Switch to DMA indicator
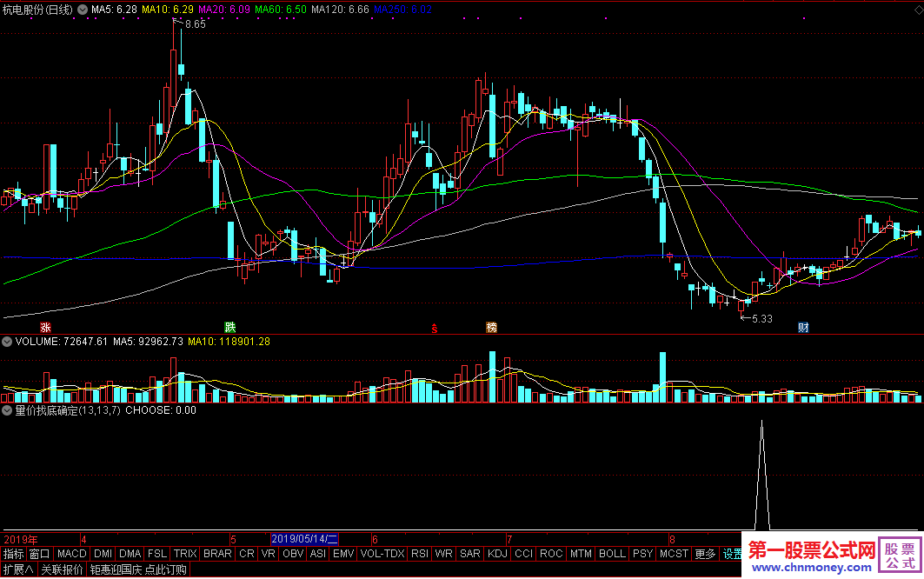This screenshot has height=579, width=924. [x=130, y=554]
